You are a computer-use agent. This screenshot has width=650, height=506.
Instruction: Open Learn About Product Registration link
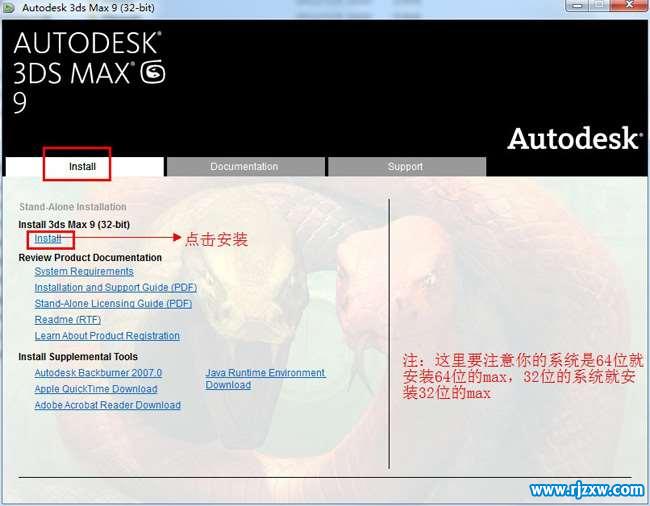coord(107,336)
